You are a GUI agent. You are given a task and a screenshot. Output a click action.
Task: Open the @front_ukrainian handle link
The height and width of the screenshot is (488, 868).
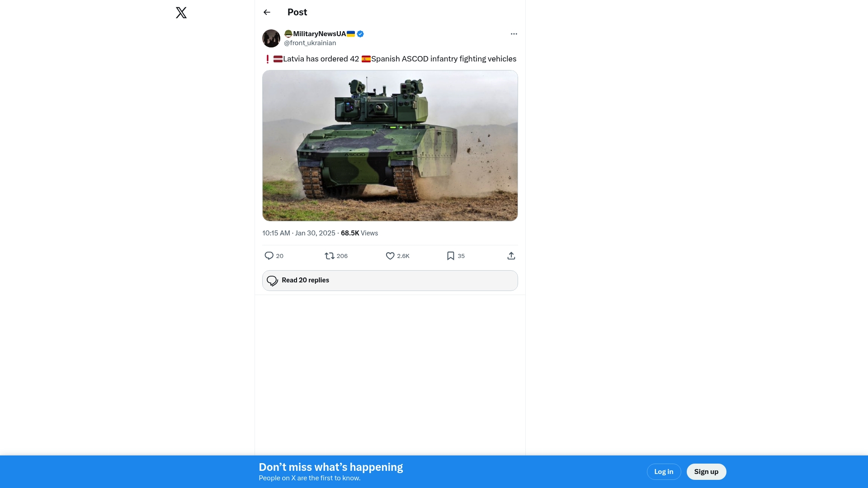(310, 43)
